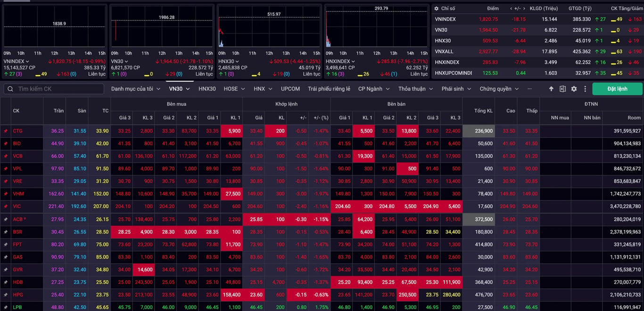The width and height of the screenshot is (644, 311).
Task: Change the VNINDEX chart index selector
Action: (x=17, y=61)
